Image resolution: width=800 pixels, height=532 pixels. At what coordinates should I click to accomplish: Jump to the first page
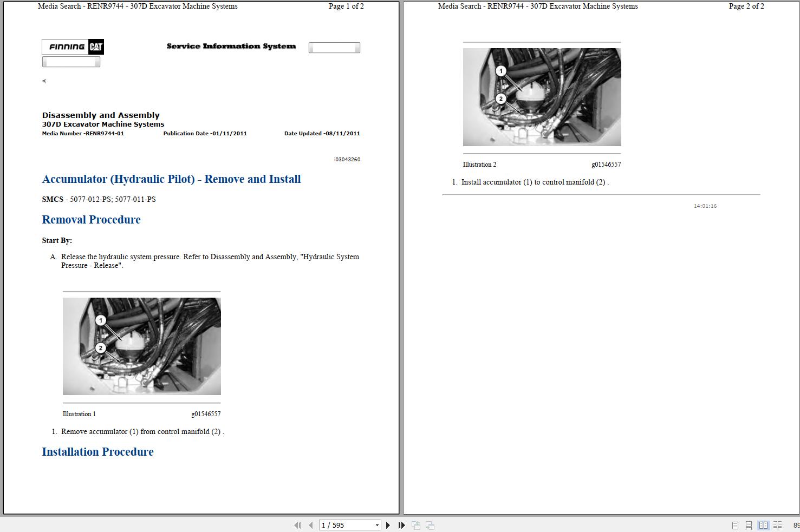(297, 525)
